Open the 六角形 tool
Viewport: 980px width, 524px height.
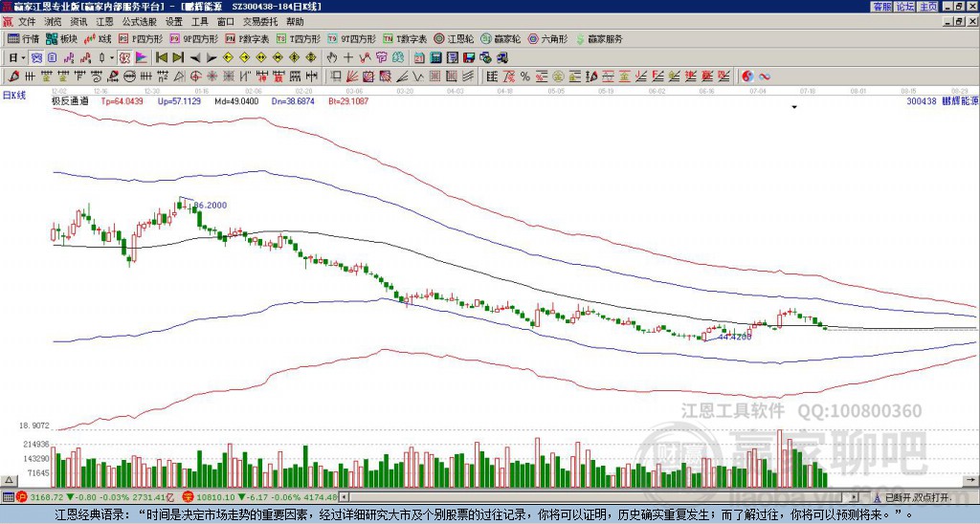click(547, 38)
